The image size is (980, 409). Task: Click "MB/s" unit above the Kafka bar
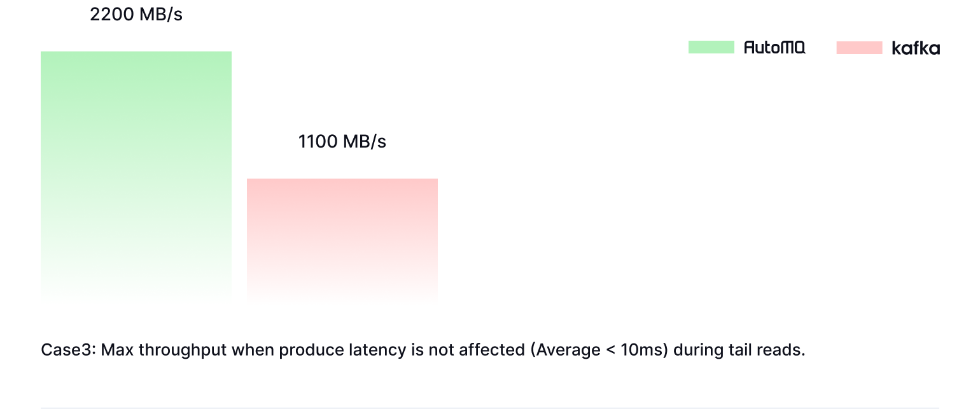pyautogui.click(x=365, y=141)
